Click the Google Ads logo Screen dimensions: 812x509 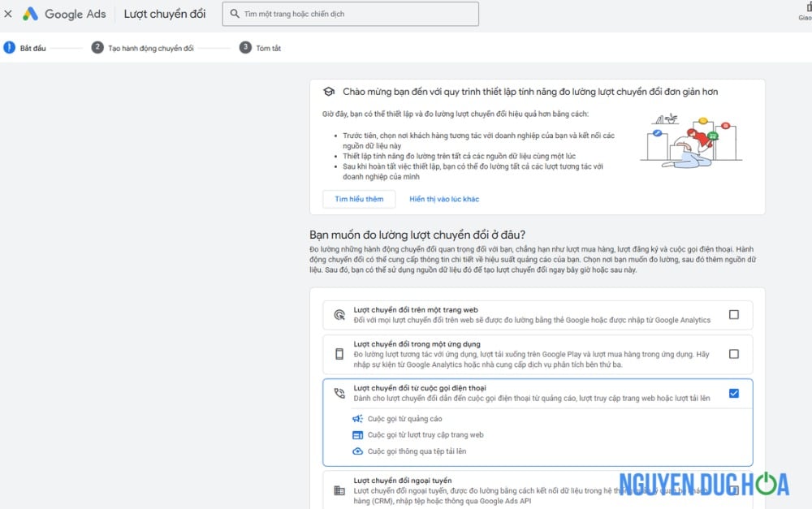(64, 14)
